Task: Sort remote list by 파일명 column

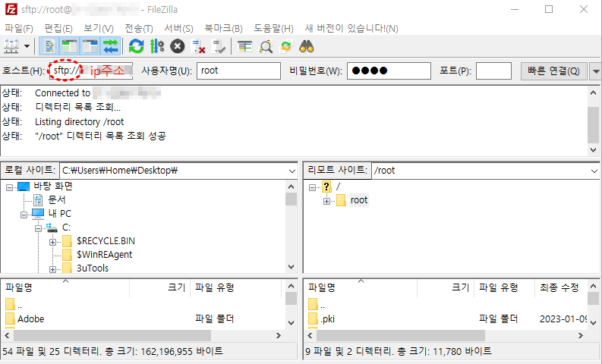Action: pos(361,288)
